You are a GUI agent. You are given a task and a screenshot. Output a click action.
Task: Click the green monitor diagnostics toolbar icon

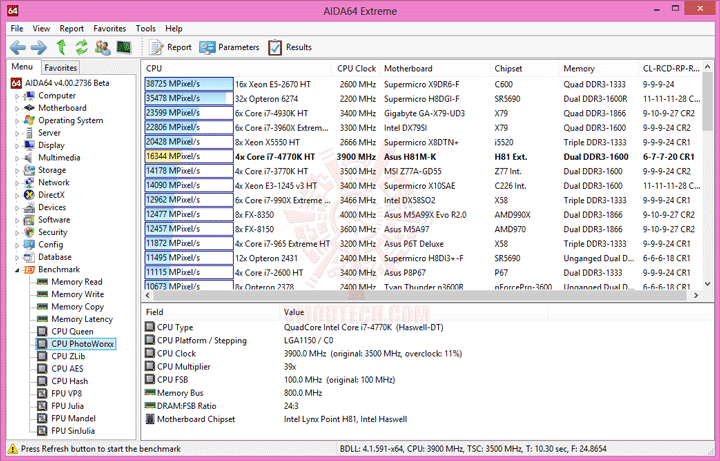coord(124,47)
